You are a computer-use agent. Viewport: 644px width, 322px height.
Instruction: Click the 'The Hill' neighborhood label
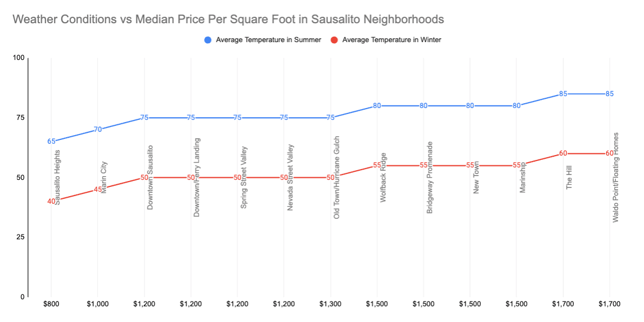tap(569, 178)
